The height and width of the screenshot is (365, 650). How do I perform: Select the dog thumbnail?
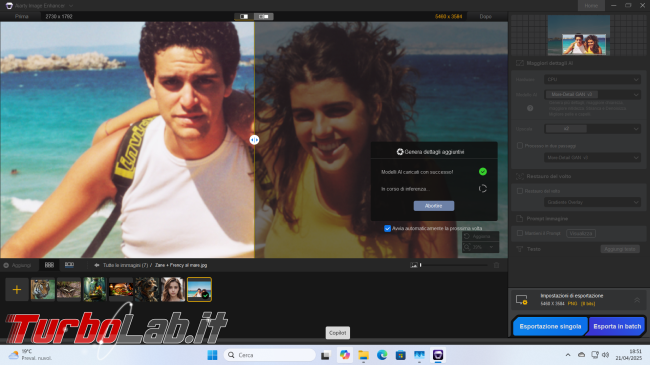pos(147,289)
